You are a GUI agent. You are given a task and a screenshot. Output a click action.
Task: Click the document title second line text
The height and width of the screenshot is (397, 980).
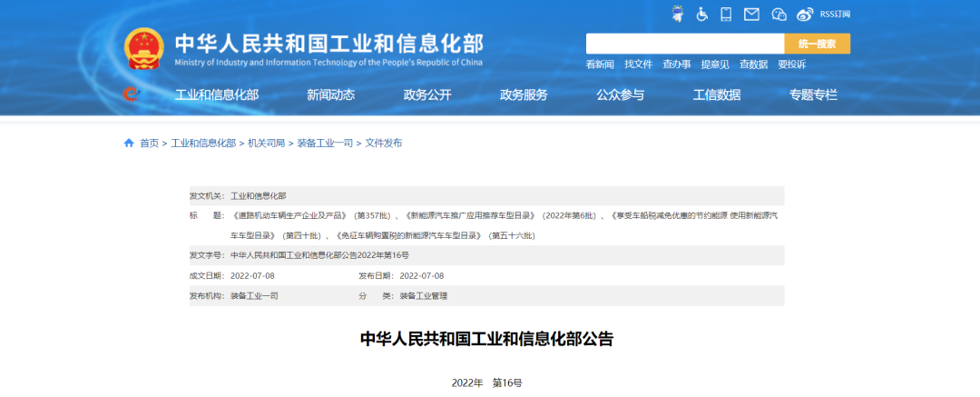383,235
